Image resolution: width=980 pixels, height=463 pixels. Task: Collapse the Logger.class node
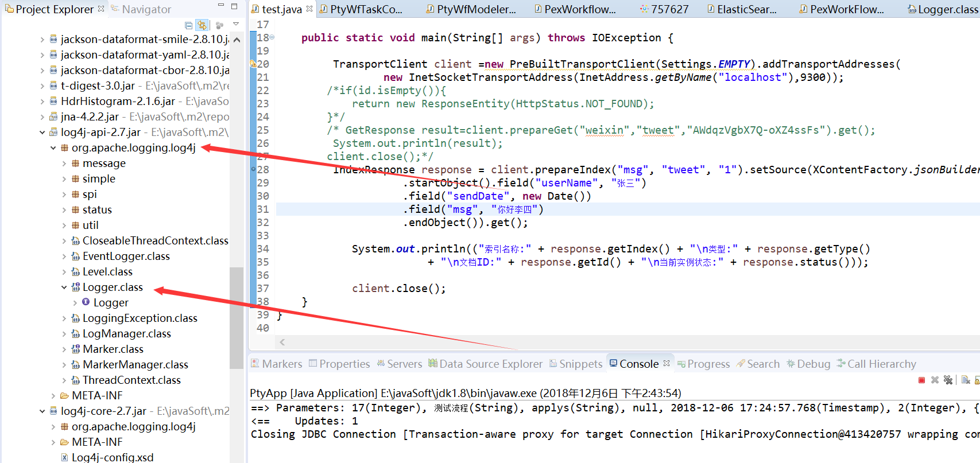click(64, 287)
